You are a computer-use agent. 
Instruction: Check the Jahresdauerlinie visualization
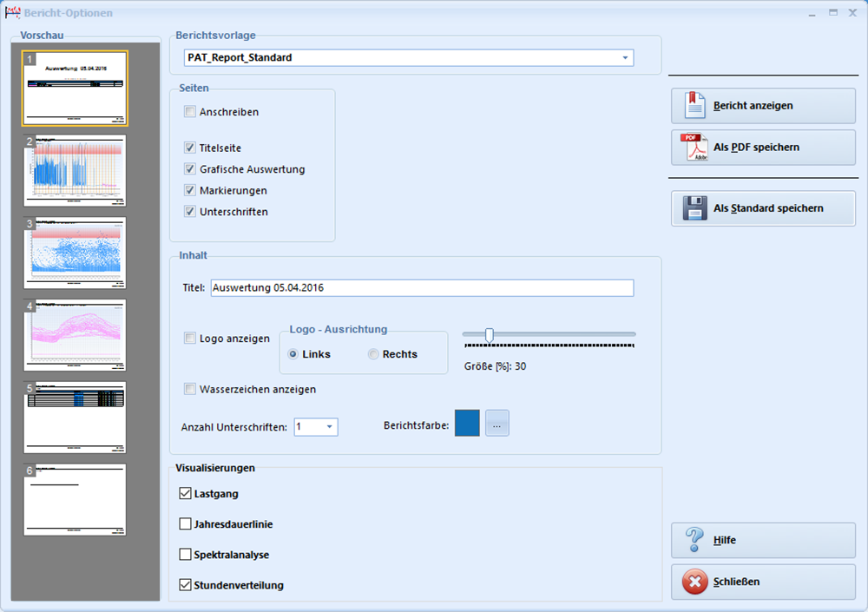(186, 524)
